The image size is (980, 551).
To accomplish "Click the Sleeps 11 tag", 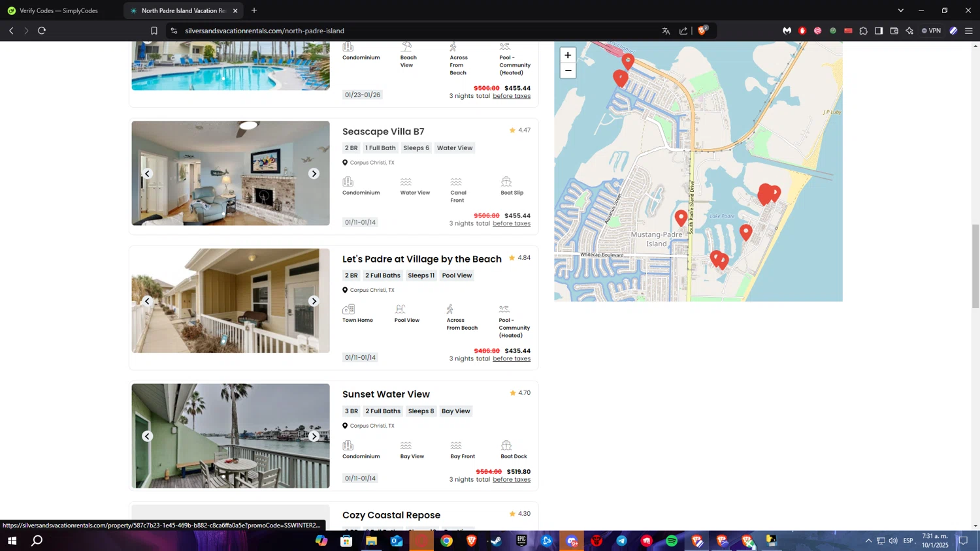I will pos(421,275).
